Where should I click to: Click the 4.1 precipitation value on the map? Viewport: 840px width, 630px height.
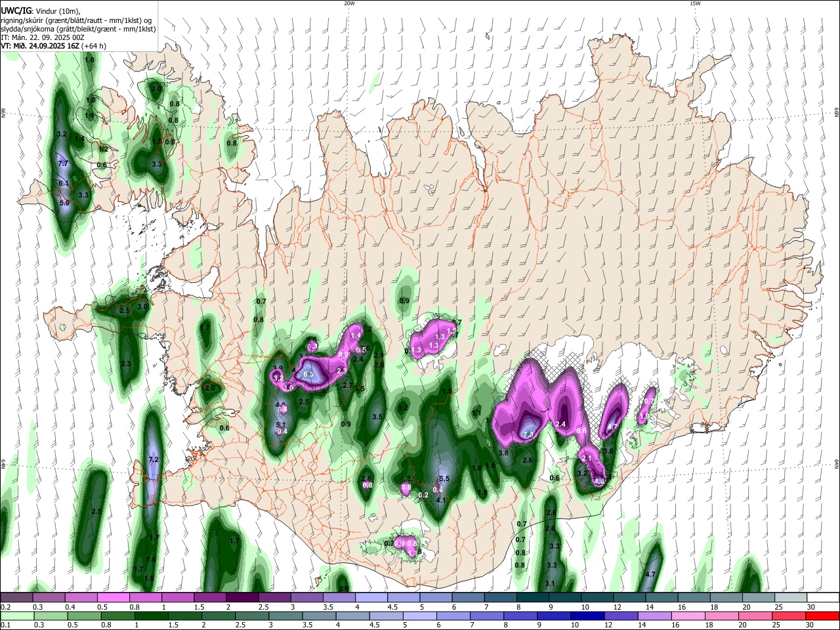[x=441, y=500]
